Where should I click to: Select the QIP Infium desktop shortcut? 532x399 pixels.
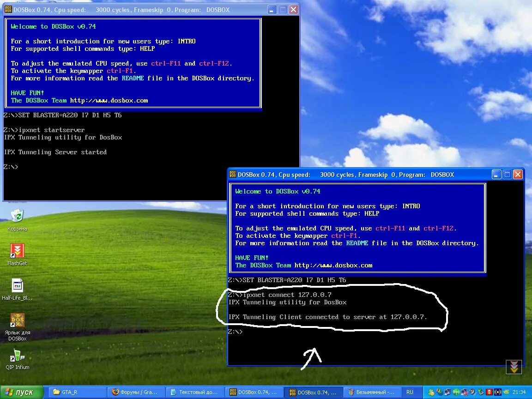click(x=17, y=359)
